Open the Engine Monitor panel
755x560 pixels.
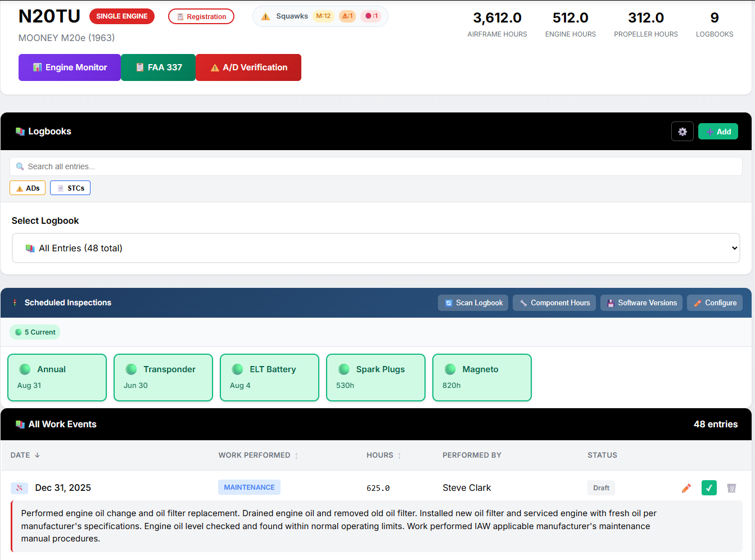[69, 67]
